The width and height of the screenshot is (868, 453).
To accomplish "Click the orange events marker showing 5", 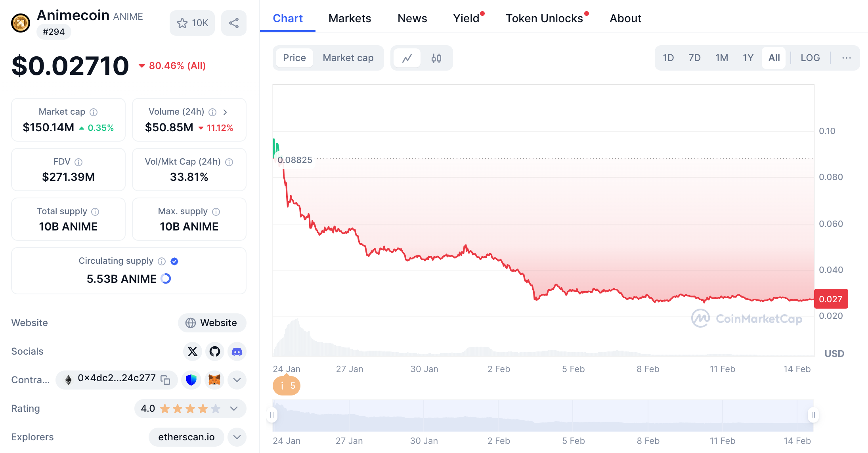I will [x=287, y=386].
